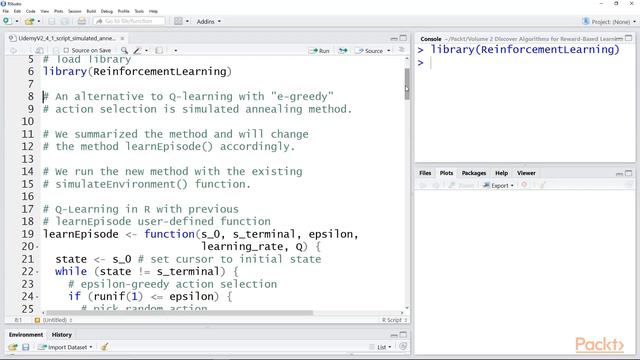640x360 pixels.
Task: Open the Tools menu
Action: pyautogui.click(x=139, y=11)
